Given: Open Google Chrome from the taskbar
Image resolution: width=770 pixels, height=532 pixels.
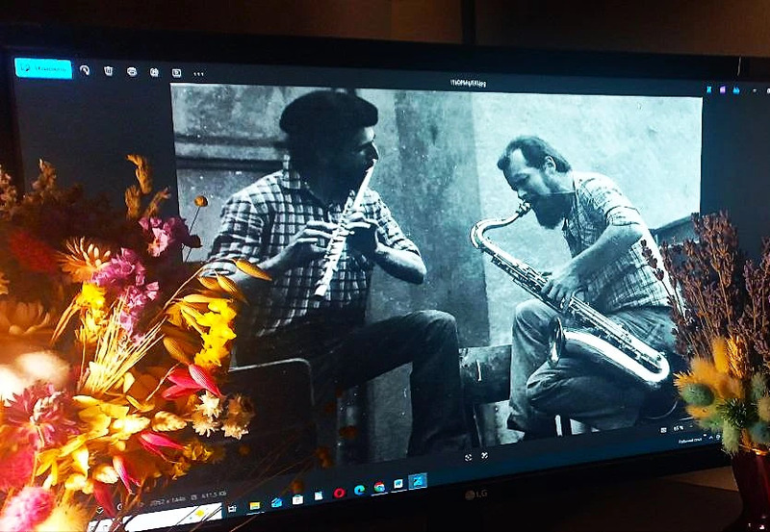Looking at the screenshot, I should click(x=379, y=487).
